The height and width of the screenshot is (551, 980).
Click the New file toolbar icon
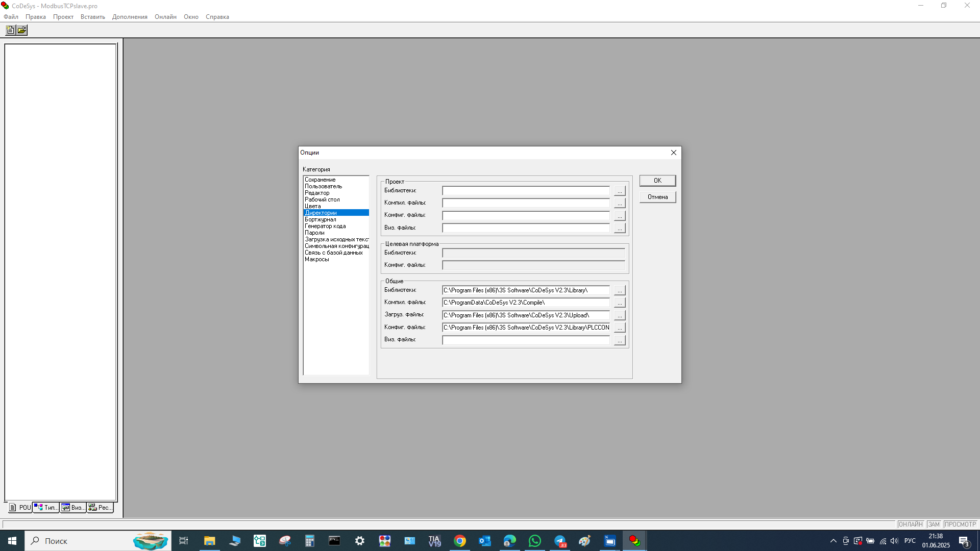point(10,30)
